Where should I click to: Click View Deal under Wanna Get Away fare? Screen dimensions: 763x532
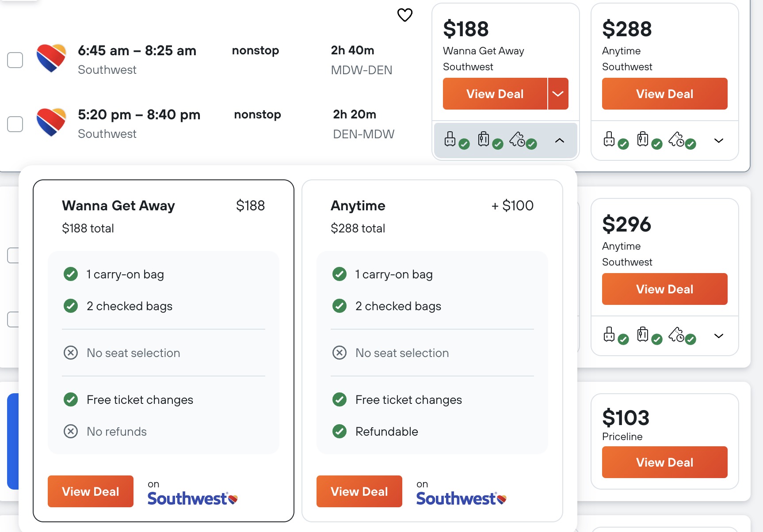[x=90, y=491]
